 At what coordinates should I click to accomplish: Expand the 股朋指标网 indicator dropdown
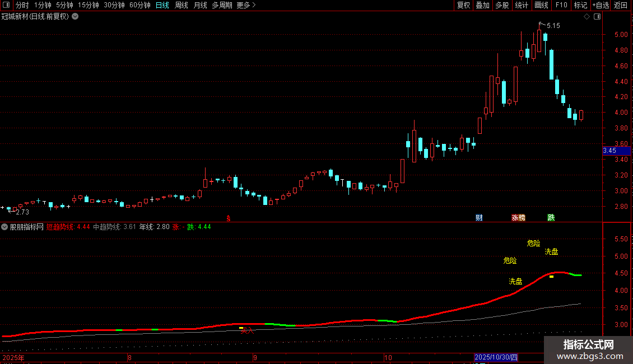(4, 227)
